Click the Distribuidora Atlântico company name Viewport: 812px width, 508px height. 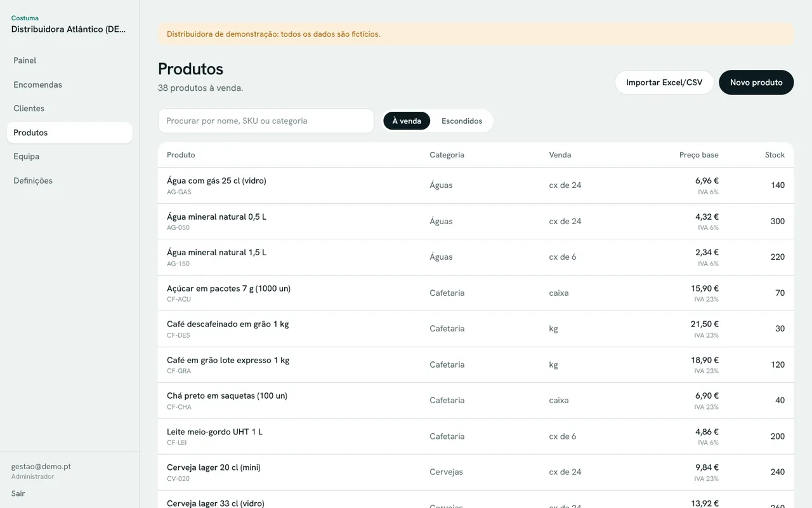[69, 29]
